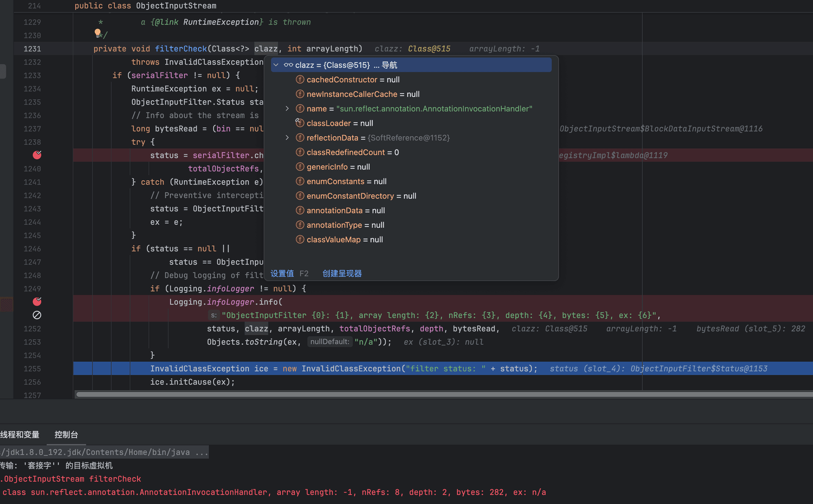Click the disabled breakpoint icon in gutter
Screen dimensions: 813x504
click(37, 315)
